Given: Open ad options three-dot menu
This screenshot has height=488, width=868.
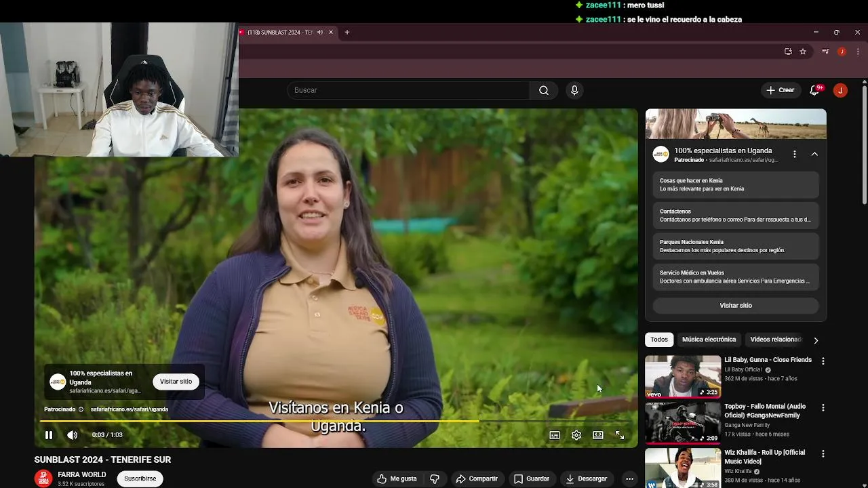Looking at the screenshot, I should coord(795,155).
